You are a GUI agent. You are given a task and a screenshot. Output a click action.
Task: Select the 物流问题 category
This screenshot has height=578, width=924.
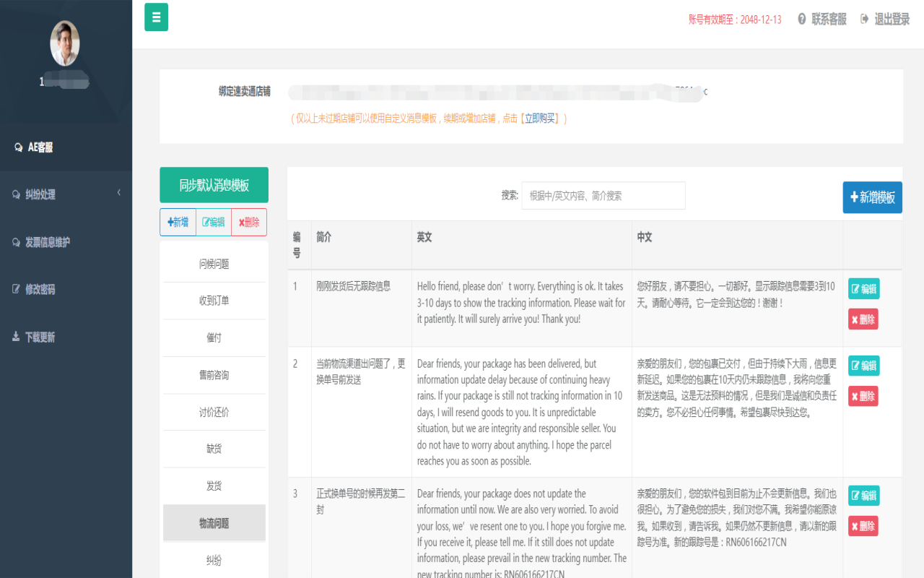click(x=214, y=522)
